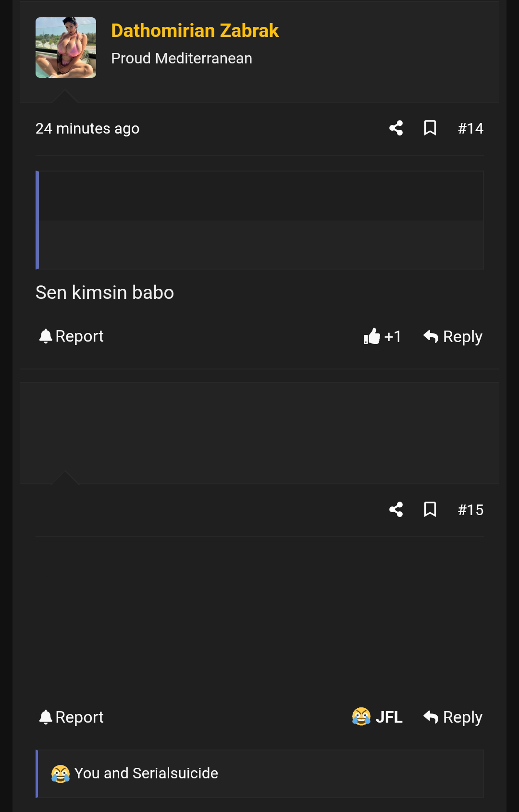519x812 pixels.
Task: Click the laughing emoji in the reactions bar
Action: (x=61, y=774)
